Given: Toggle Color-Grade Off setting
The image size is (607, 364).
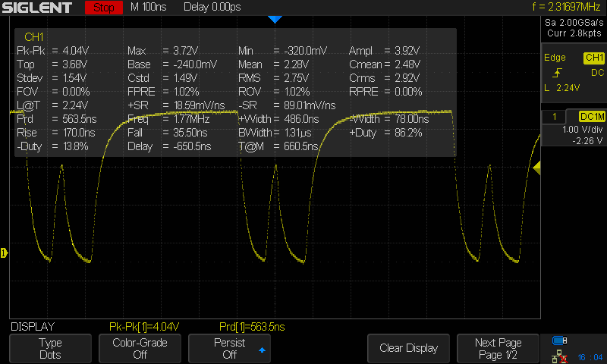Looking at the screenshot, I should click(140, 348).
